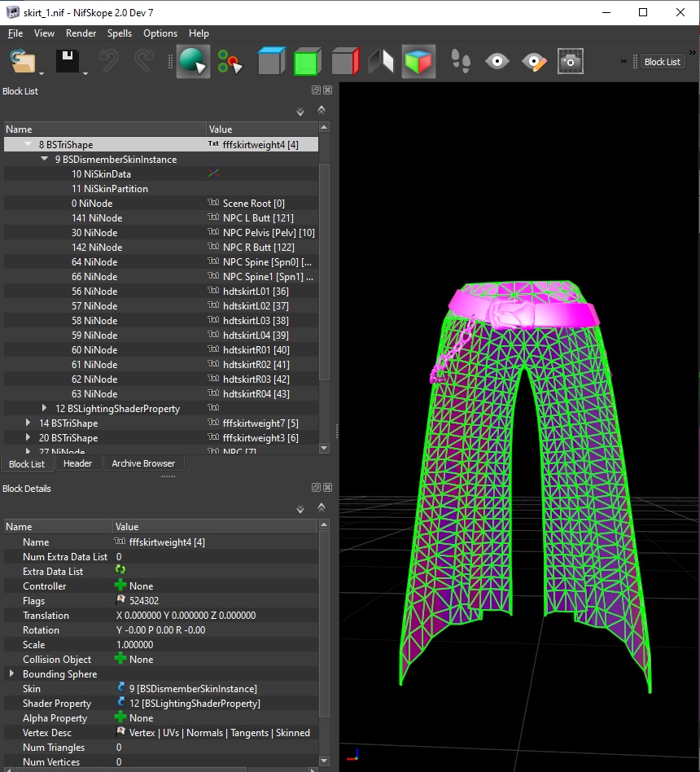This screenshot has width=700, height=772.
Task: Switch to side view red cube
Action: 344,62
